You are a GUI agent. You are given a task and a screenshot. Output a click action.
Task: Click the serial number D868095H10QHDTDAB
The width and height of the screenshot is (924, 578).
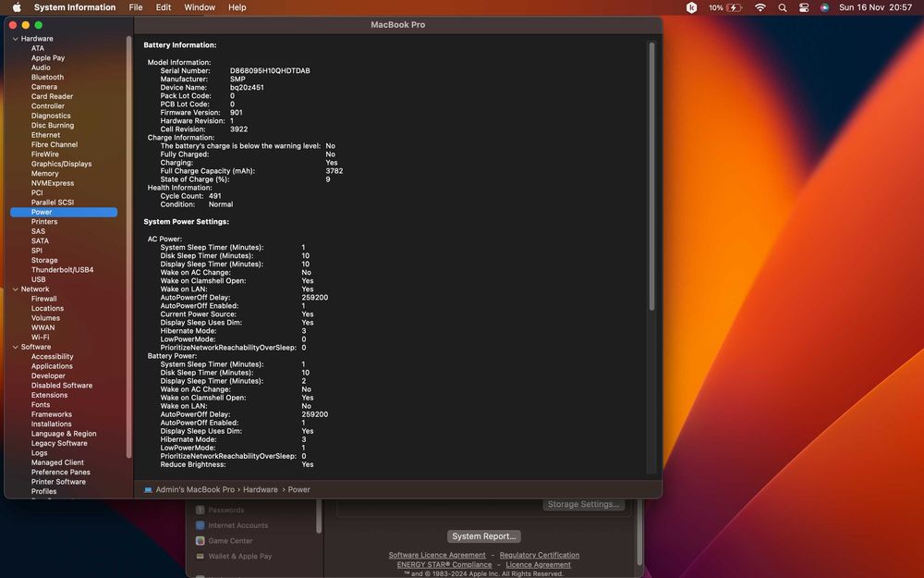(x=270, y=71)
